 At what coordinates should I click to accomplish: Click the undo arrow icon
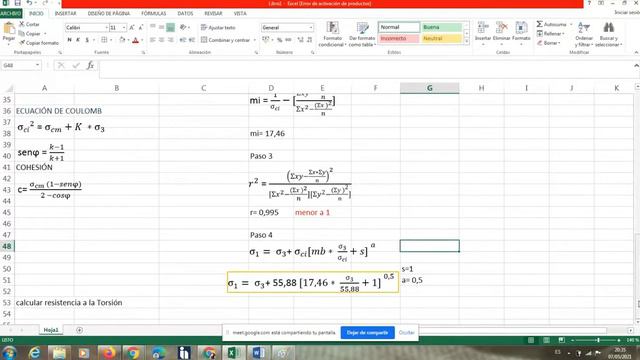(x=29, y=3)
